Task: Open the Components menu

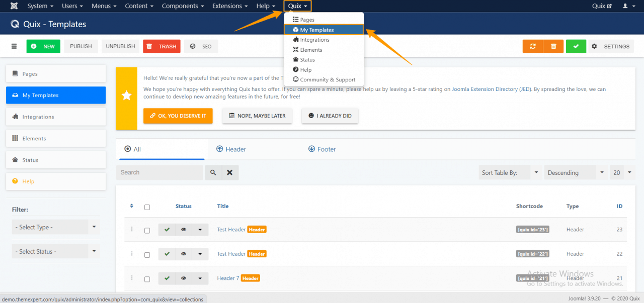Action: point(183,6)
